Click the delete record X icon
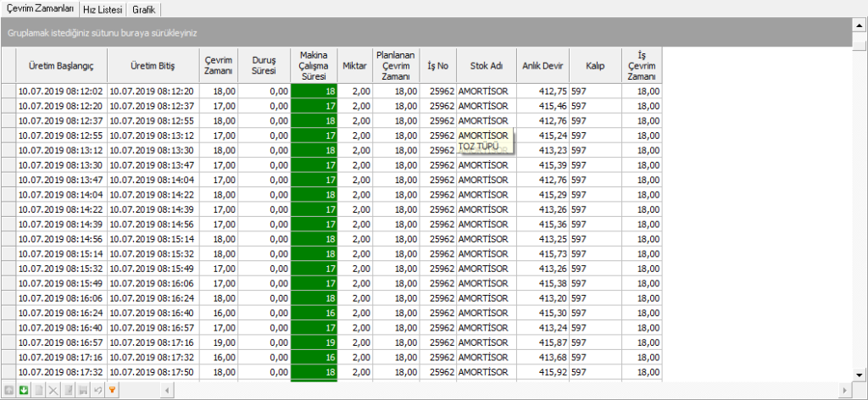 point(53,390)
